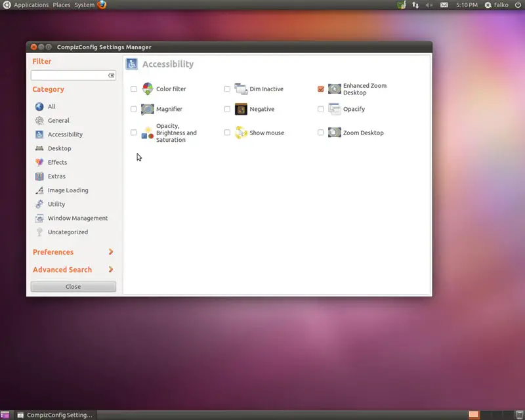Open the Negative plugin icon
The image size is (525, 420).
click(241, 109)
